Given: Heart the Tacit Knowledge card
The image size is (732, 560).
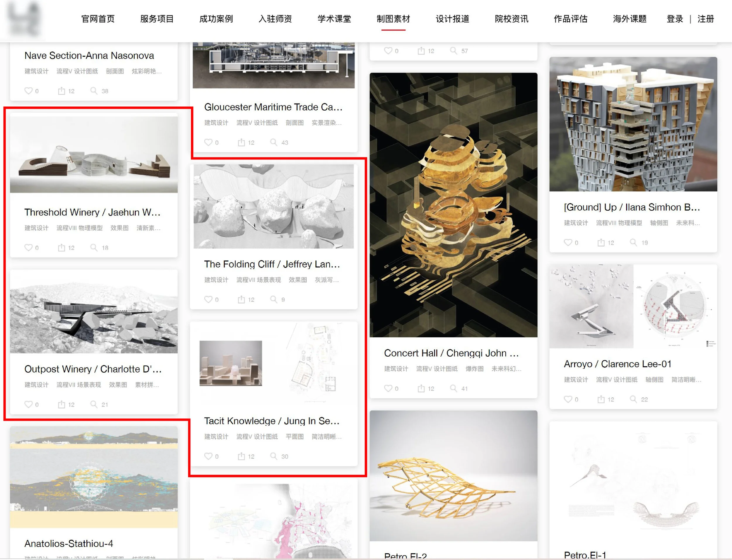Looking at the screenshot, I should (208, 456).
